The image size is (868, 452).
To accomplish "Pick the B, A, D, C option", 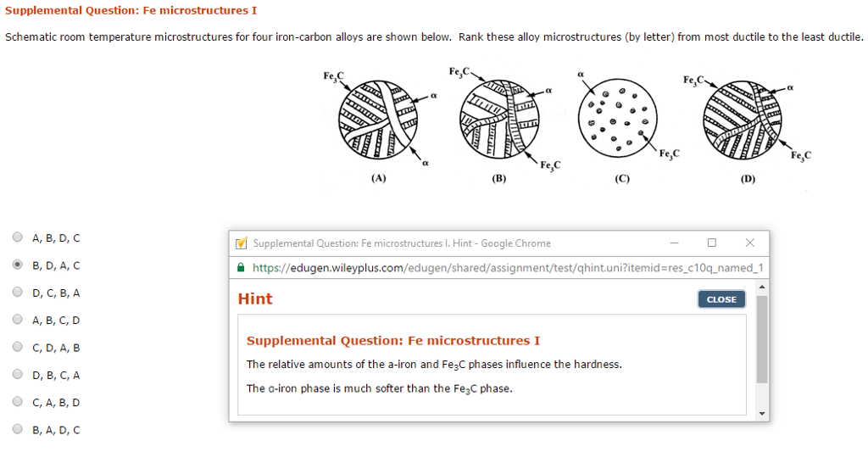I will [x=18, y=429].
